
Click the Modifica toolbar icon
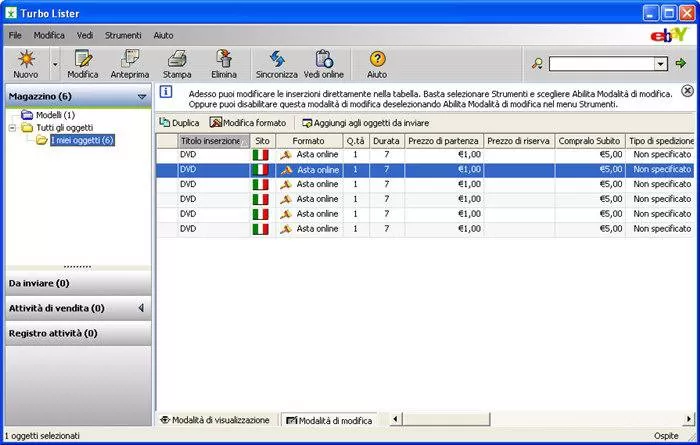tap(82, 61)
